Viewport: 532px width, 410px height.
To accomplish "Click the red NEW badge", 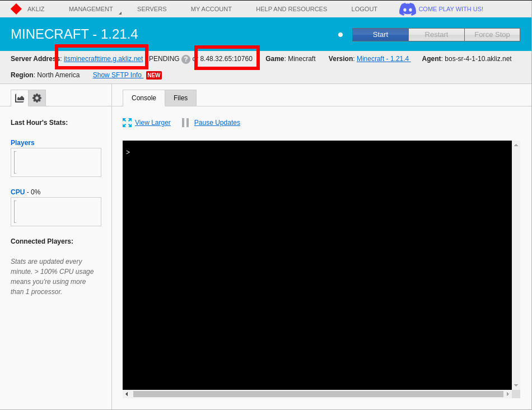I will tap(154, 75).
